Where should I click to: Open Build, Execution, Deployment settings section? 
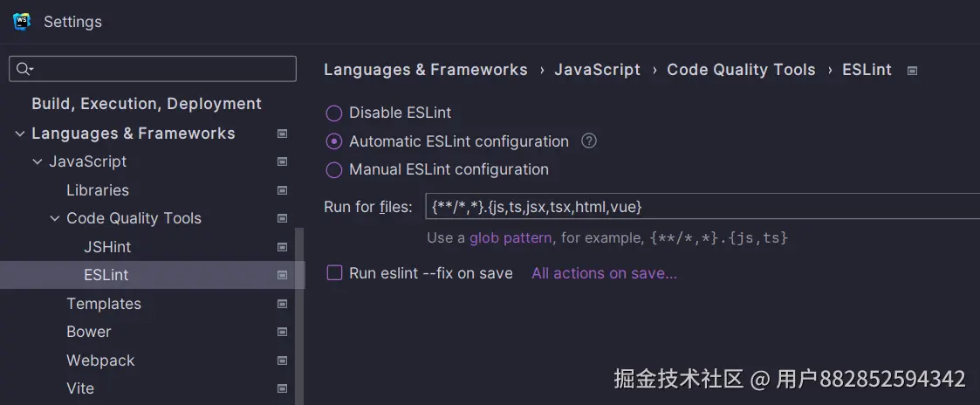(x=146, y=104)
